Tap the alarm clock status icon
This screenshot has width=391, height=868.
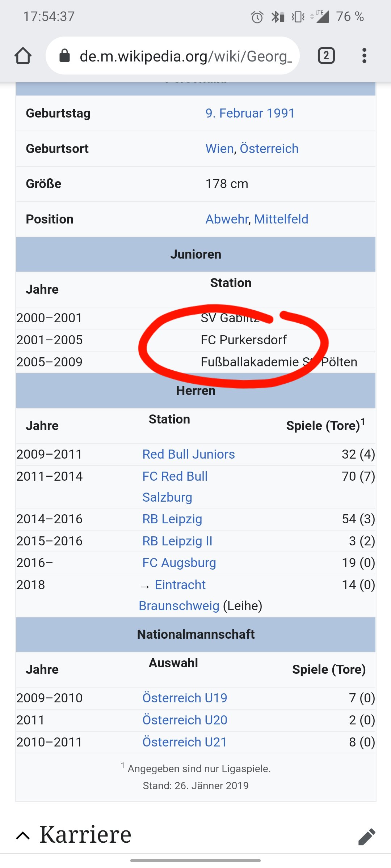257,17
